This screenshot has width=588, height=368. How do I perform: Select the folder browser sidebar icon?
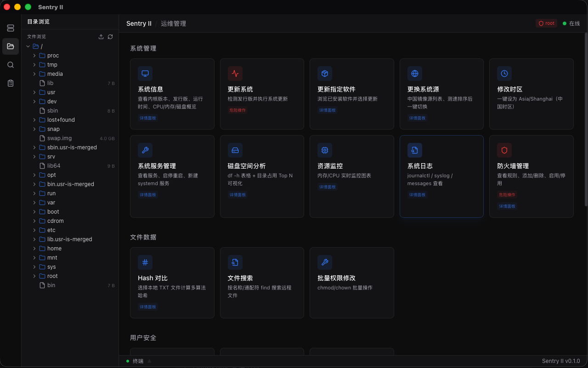click(11, 46)
